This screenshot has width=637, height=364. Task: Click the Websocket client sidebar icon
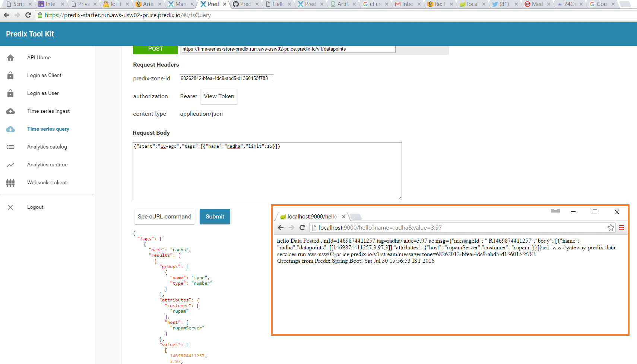[x=10, y=183]
